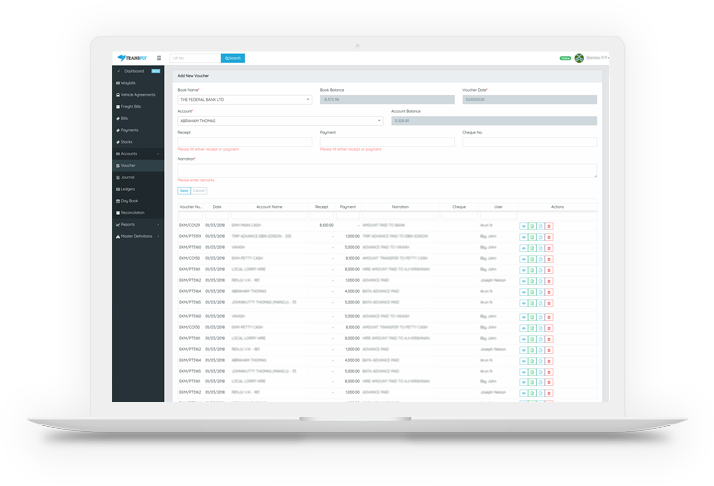Sort by the User column header
Screen dimensions: 714x486
pos(498,207)
